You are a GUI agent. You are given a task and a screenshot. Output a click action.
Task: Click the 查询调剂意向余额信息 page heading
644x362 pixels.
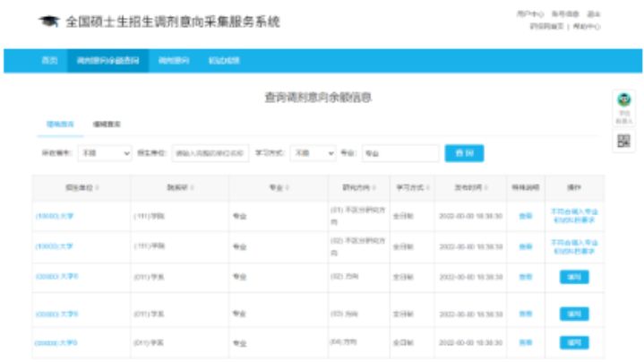pyautogui.click(x=318, y=98)
